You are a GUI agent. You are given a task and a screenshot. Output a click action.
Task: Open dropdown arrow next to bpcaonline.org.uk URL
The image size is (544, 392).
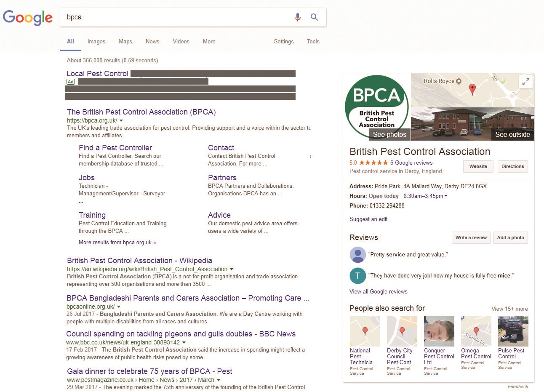tap(119, 307)
